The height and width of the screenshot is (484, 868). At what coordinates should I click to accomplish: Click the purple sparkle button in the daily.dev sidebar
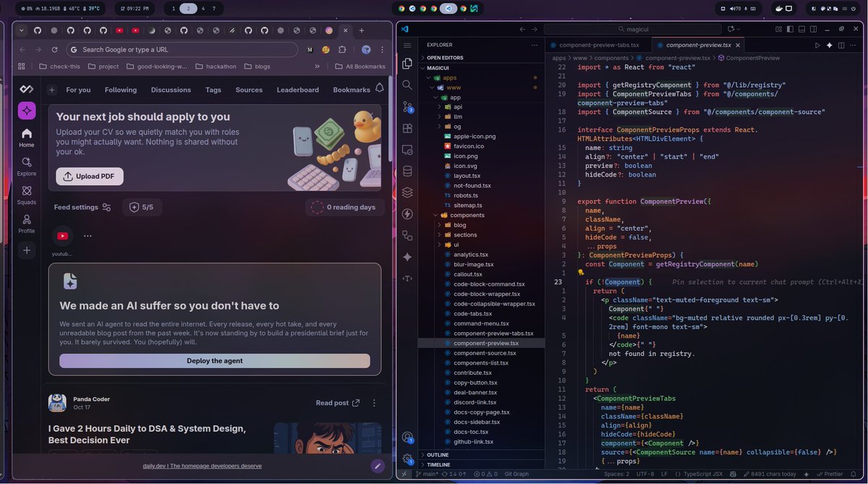pos(27,111)
